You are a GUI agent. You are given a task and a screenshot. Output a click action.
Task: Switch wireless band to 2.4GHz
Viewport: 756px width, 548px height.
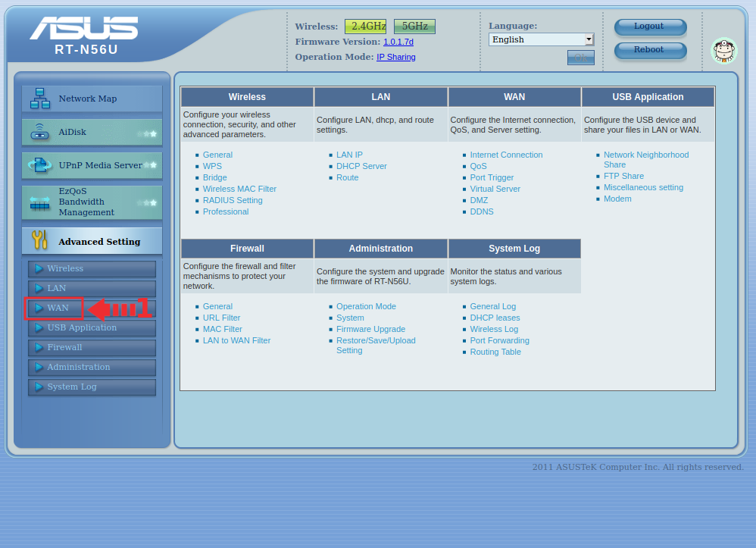(x=365, y=27)
